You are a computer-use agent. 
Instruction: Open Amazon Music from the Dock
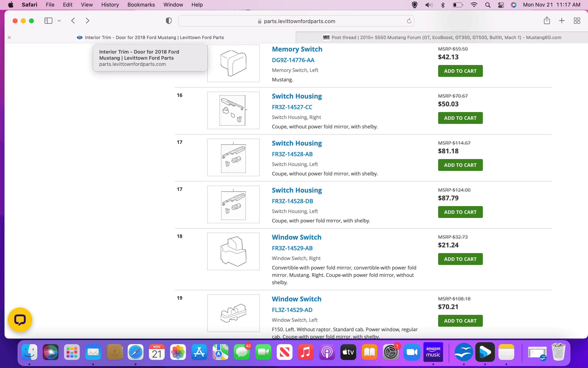pos(433,352)
